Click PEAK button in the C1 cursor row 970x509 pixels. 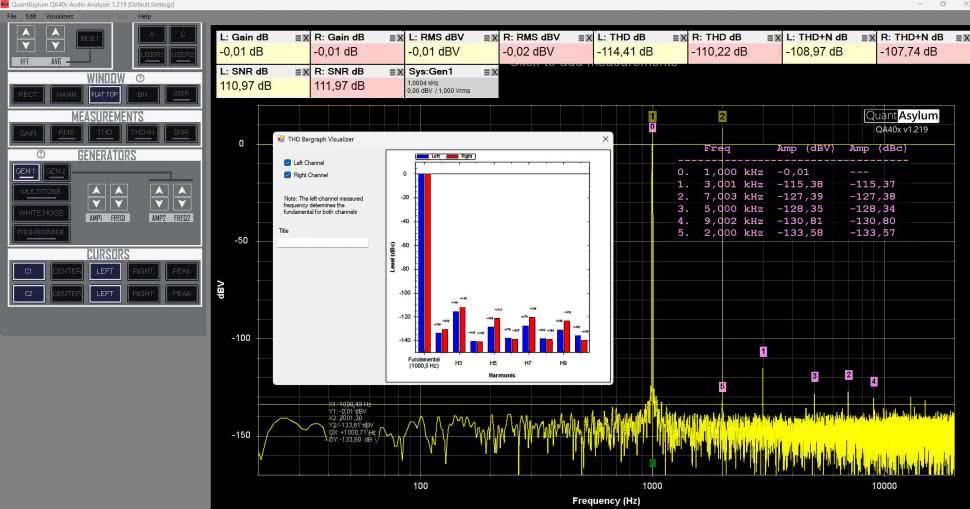pyautogui.click(x=181, y=271)
